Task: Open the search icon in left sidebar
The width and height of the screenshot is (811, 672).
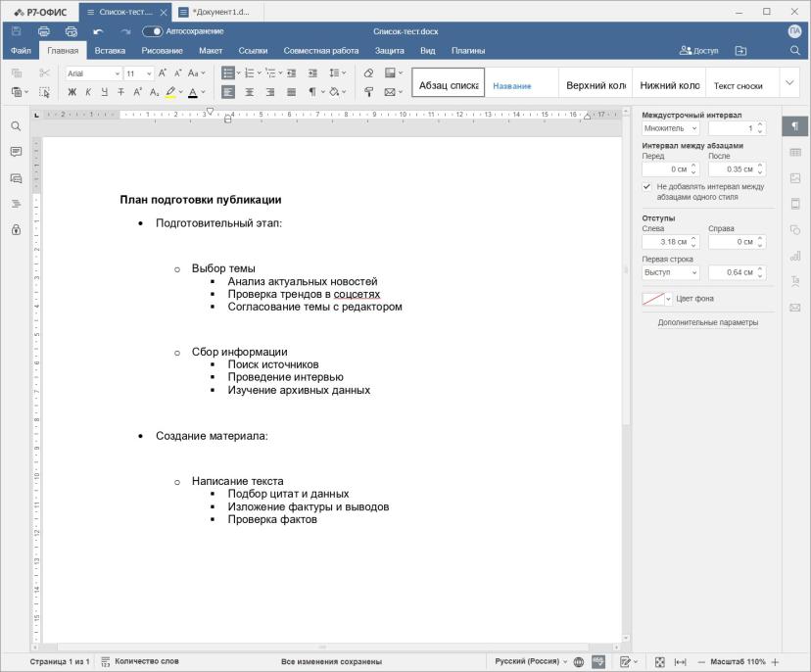Action: pos(16,126)
